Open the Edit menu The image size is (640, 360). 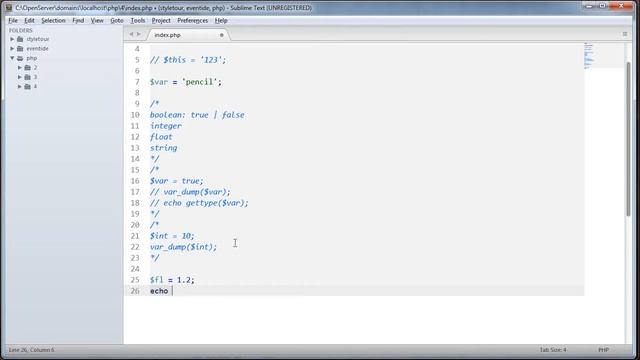(x=29, y=20)
